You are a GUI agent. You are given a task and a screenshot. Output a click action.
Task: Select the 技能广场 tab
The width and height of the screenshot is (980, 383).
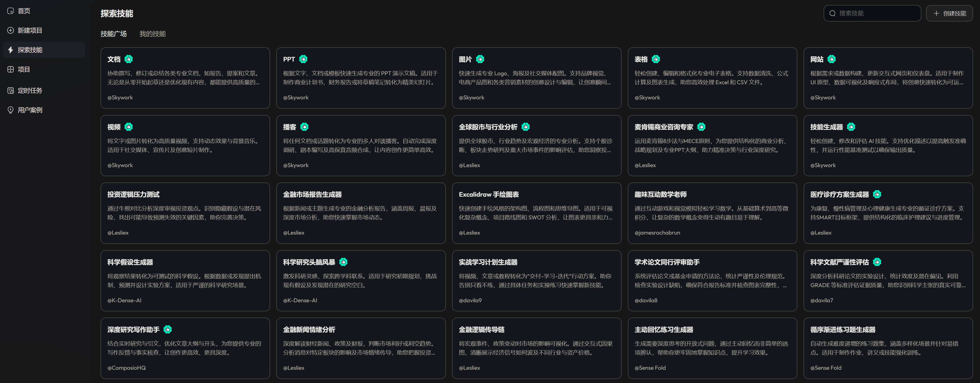coord(113,34)
